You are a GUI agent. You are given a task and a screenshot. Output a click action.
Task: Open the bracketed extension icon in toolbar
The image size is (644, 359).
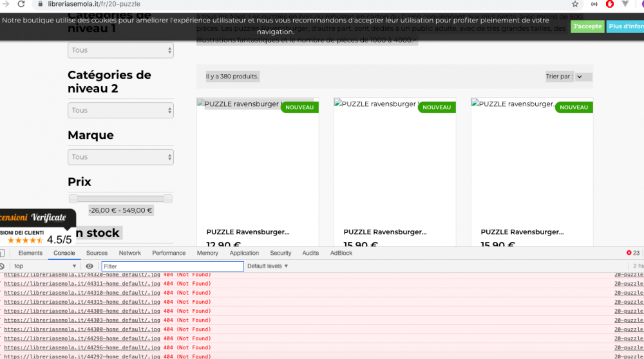click(x=594, y=4)
